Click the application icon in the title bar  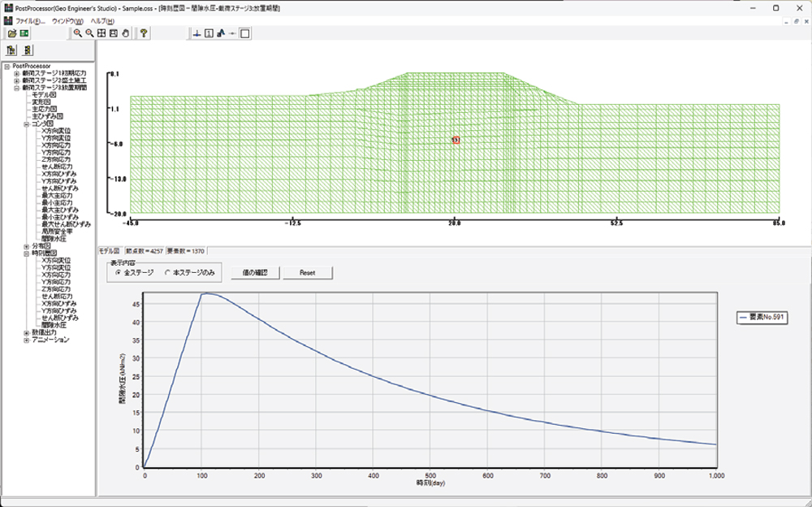(8, 8)
